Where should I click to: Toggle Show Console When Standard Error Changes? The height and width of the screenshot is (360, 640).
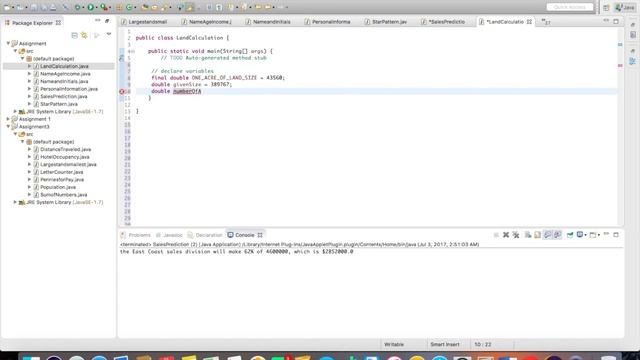(558, 235)
